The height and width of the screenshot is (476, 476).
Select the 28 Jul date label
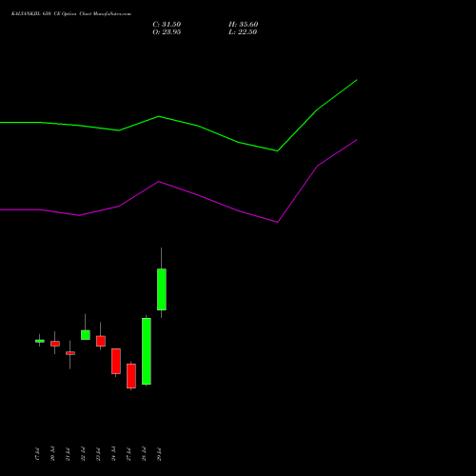pyautogui.click(x=144, y=453)
